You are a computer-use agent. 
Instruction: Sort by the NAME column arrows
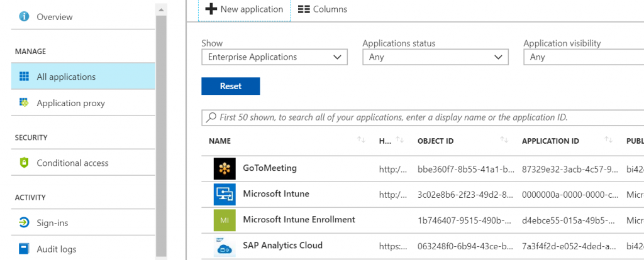tap(362, 140)
